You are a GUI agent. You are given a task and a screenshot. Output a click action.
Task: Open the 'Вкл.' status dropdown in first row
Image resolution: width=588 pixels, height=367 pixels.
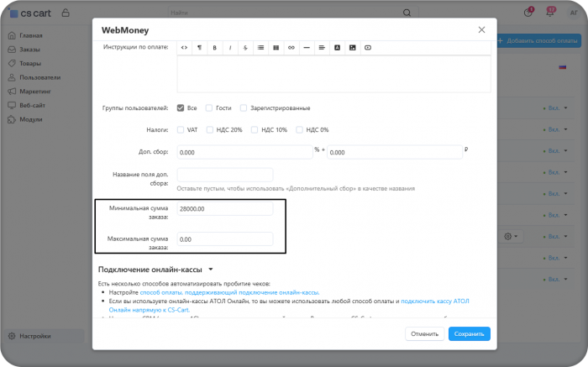(x=556, y=108)
